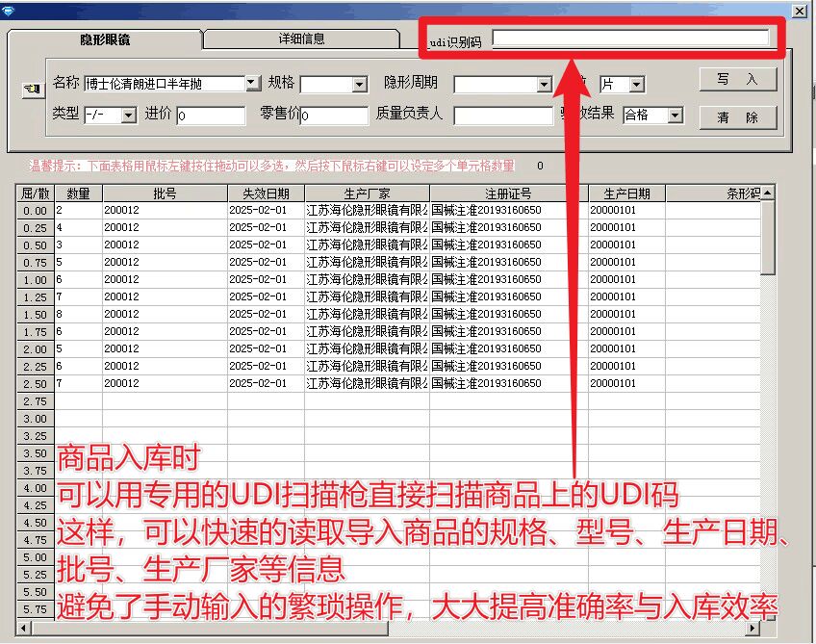Click the horizontal scrollbar left arrow
816x644 pixels.
point(23,629)
